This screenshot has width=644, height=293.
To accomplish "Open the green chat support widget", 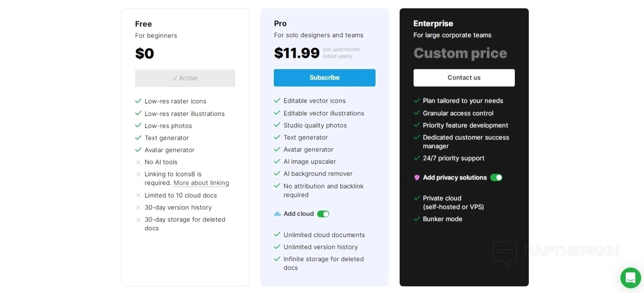I will 631,278.
